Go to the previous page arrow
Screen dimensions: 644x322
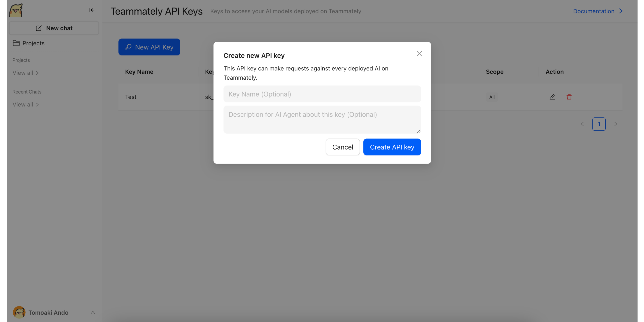click(x=582, y=124)
